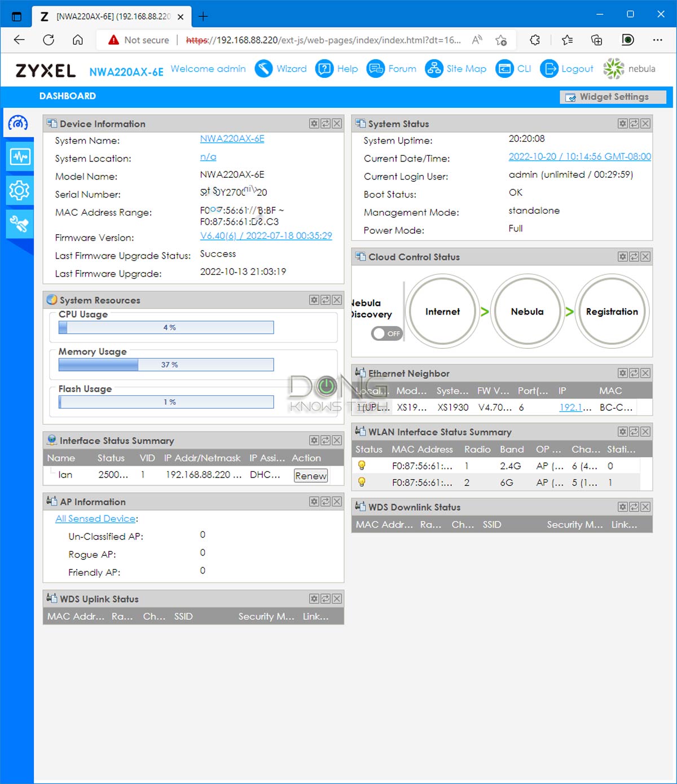Open the System Location n/a link
This screenshot has height=784, width=677.
(x=208, y=157)
